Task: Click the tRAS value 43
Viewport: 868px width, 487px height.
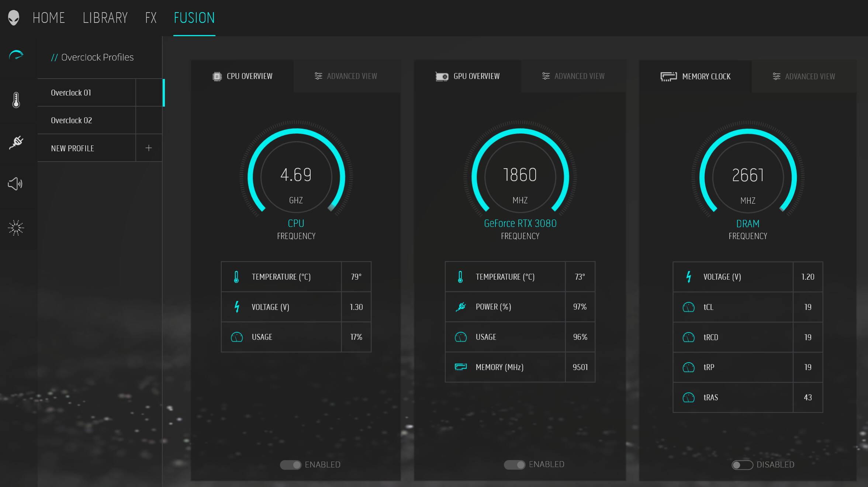Action: (808, 397)
